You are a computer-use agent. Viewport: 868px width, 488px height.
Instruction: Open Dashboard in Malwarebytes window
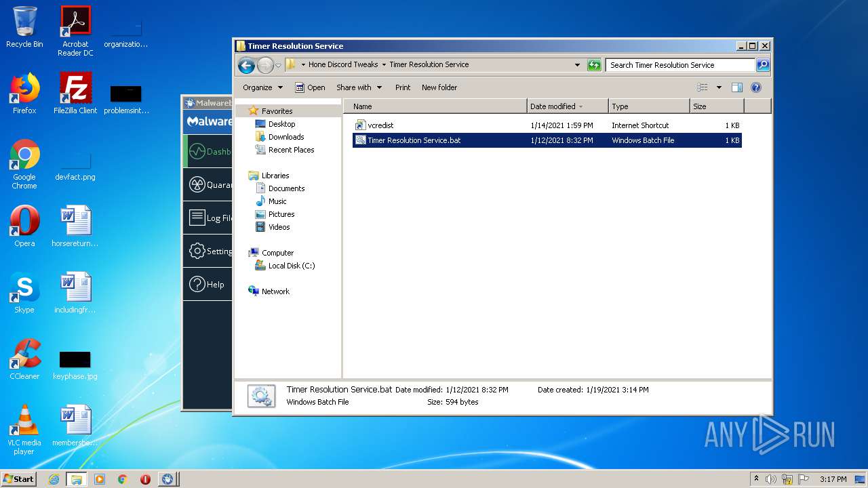click(x=208, y=152)
